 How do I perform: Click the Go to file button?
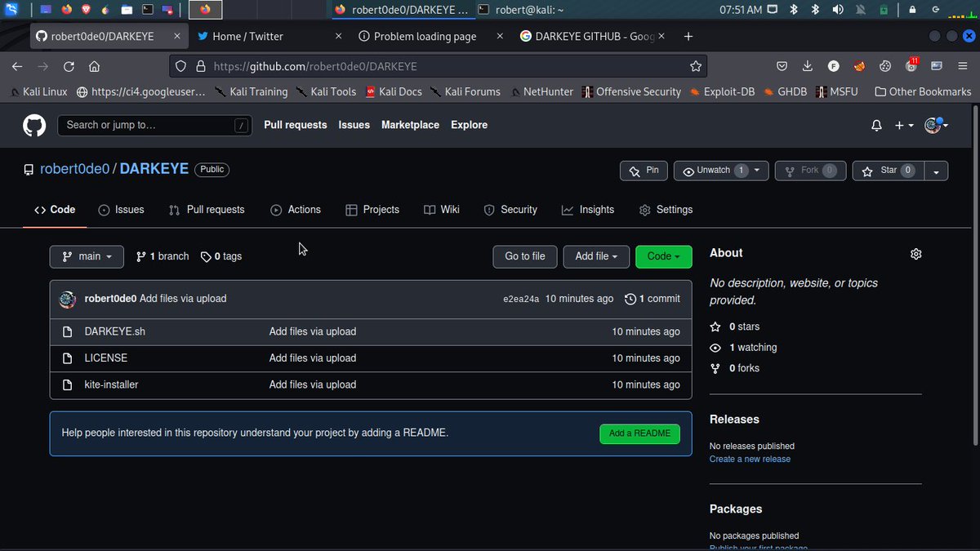[525, 256]
